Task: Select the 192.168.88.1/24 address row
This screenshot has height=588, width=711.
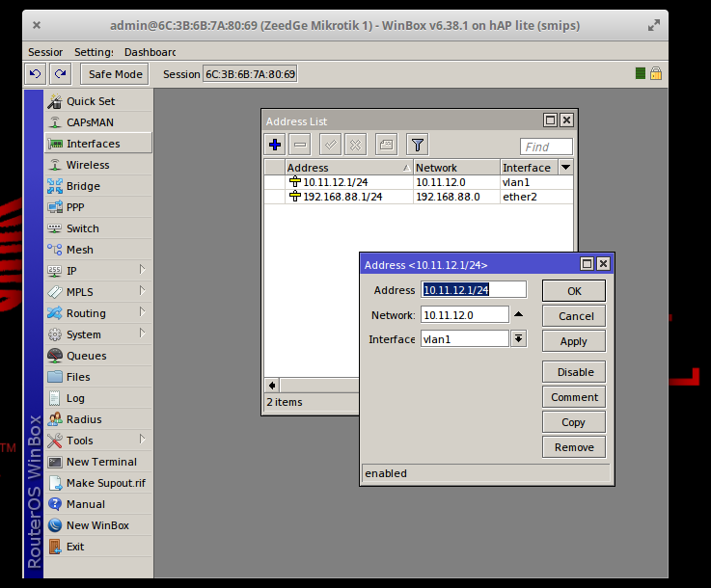Action: click(x=419, y=197)
